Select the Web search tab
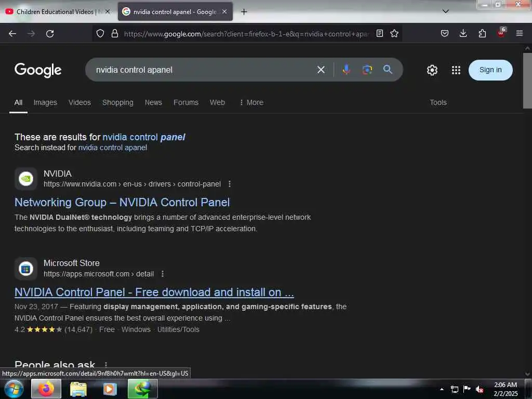532x399 pixels. (x=217, y=102)
